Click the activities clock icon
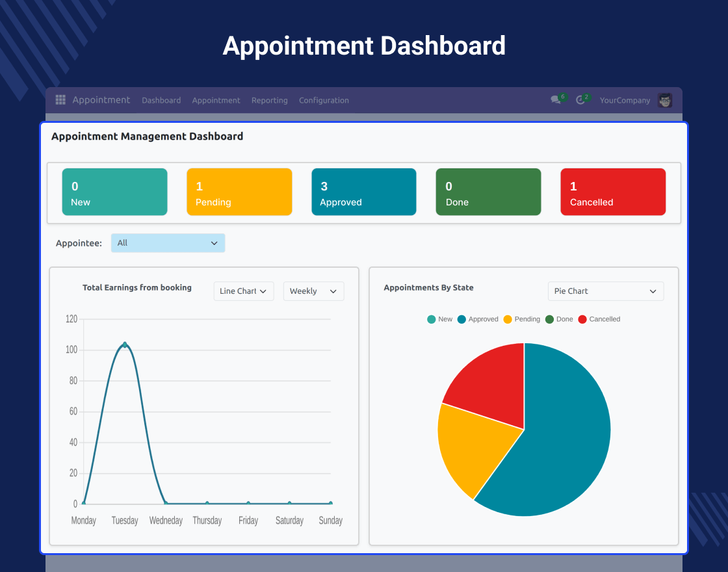The height and width of the screenshot is (572, 728). [580, 100]
